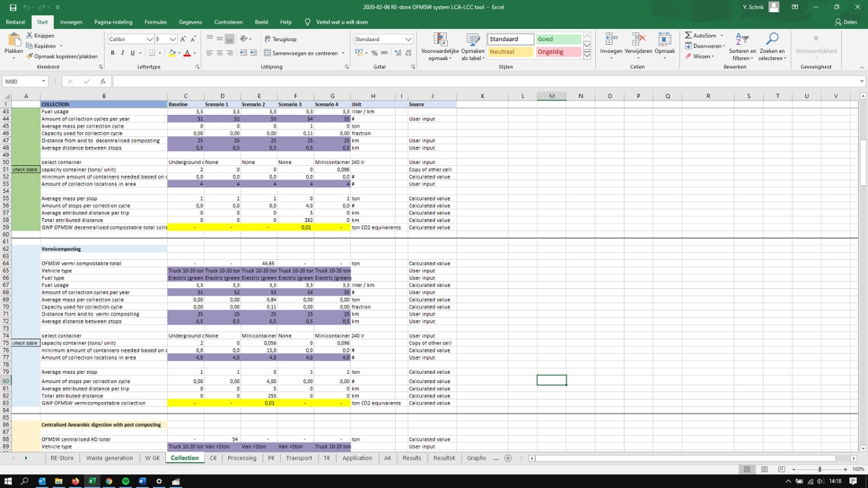Expand the cell styles gallery

587,56
